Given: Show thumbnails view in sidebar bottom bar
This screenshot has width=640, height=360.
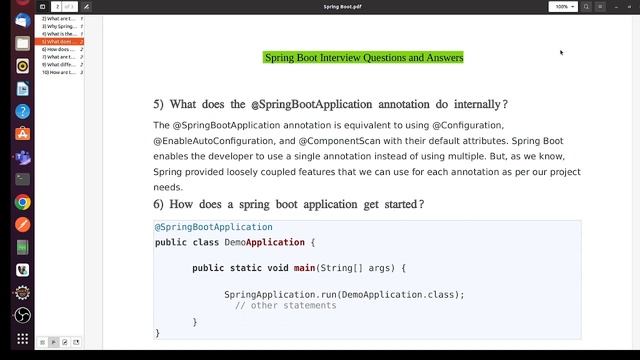Looking at the screenshot, I should [x=42, y=342].
